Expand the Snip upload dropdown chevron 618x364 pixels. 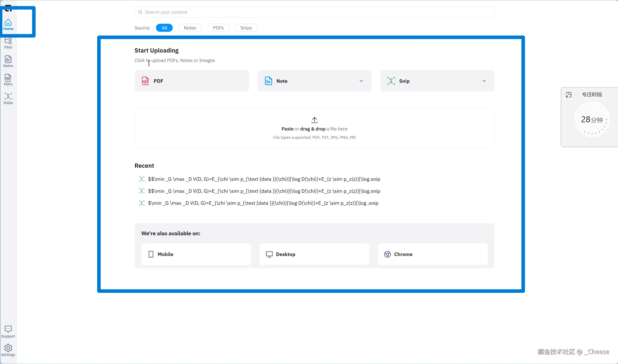(484, 81)
